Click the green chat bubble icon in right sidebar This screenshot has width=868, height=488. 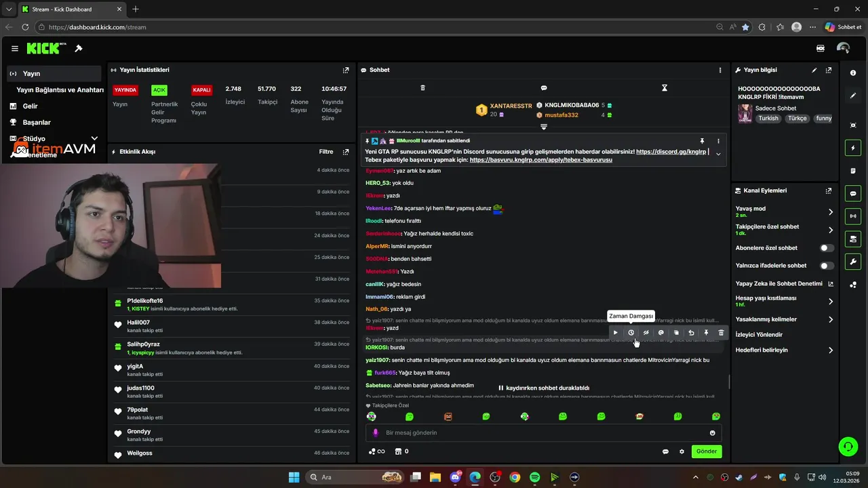[x=853, y=193]
